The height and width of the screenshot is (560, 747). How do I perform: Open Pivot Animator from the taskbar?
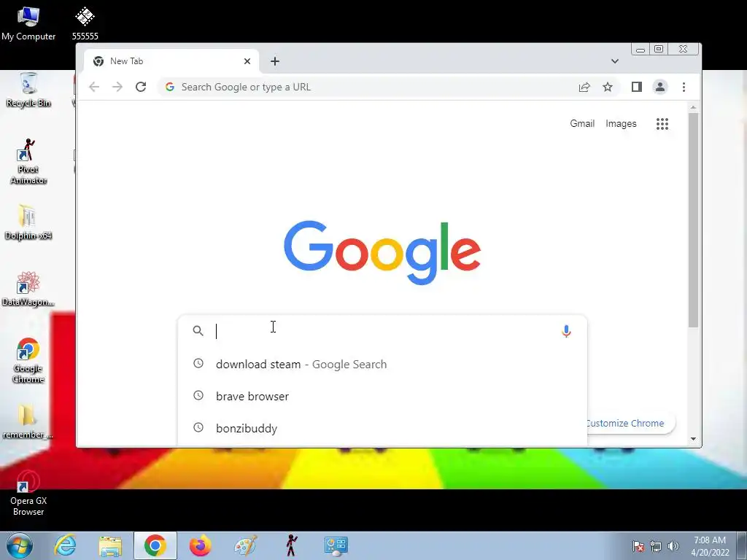point(290,545)
